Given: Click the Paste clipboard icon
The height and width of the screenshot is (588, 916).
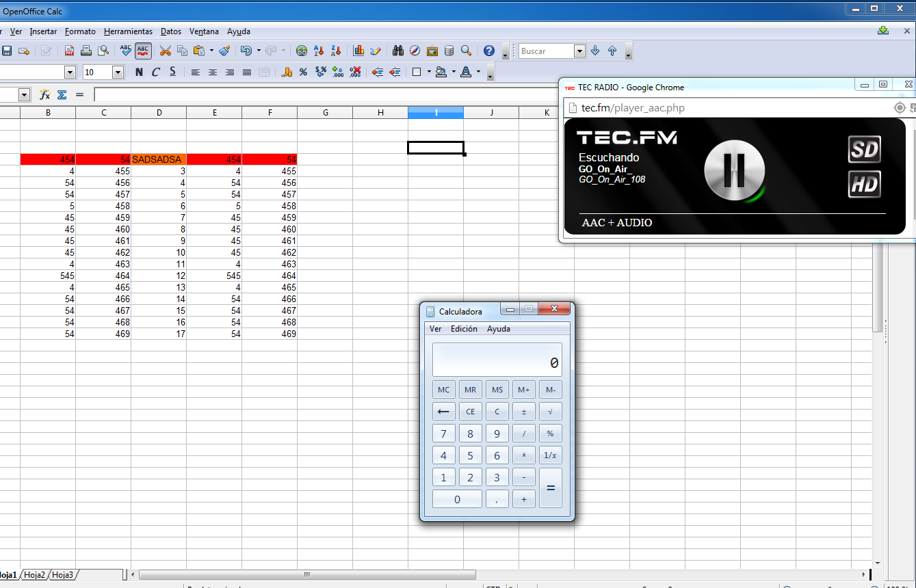Looking at the screenshot, I should point(199,51).
